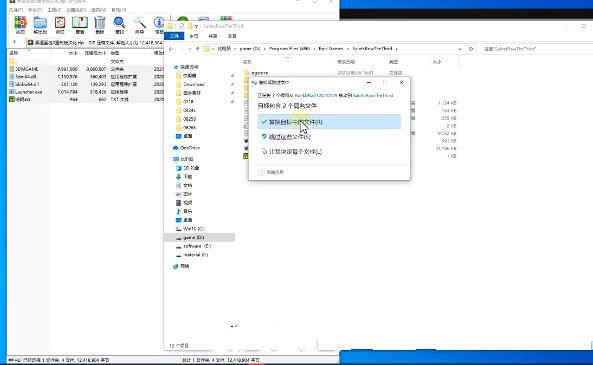
Task: Close the replace or skip files dialog
Action: (x=402, y=83)
